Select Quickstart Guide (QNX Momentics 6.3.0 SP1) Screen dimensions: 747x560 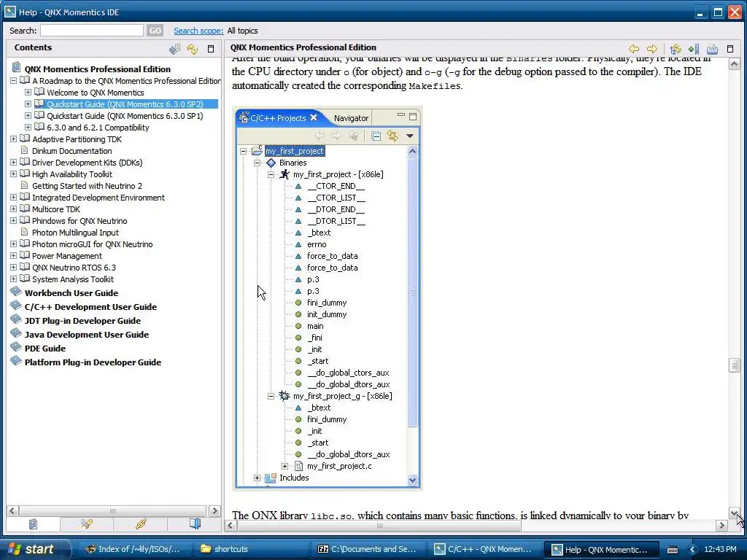(125, 116)
